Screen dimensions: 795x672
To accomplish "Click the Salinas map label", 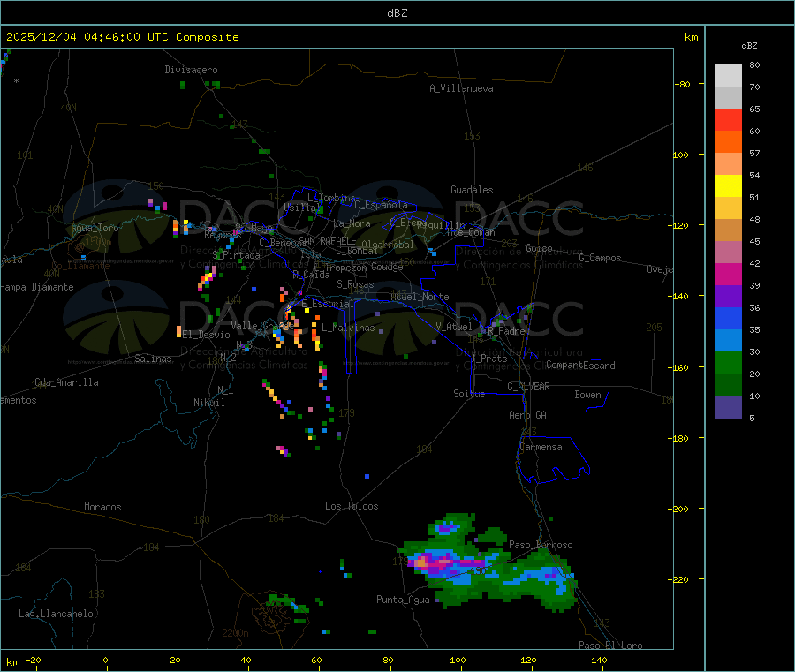I will tap(153, 359).
